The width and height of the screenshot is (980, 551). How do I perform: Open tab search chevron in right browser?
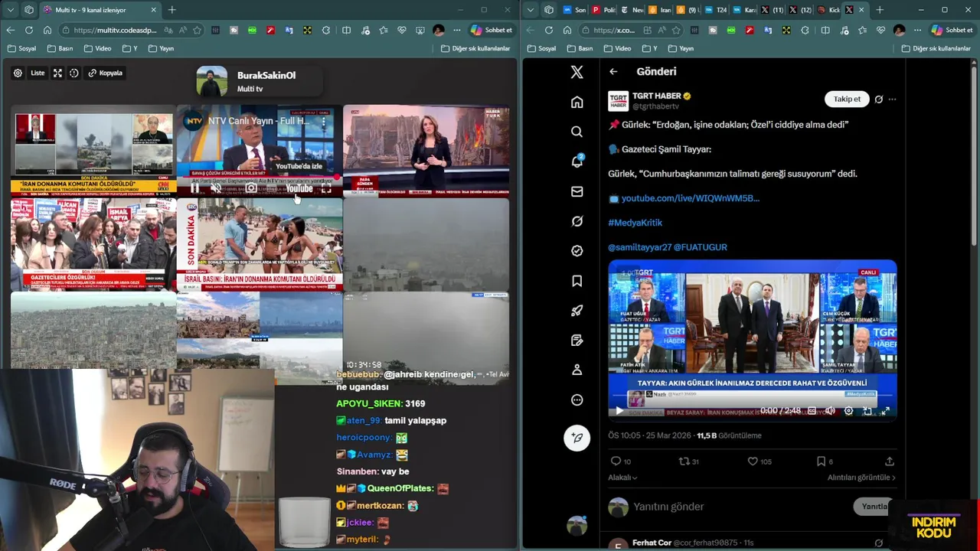[531, 10]
